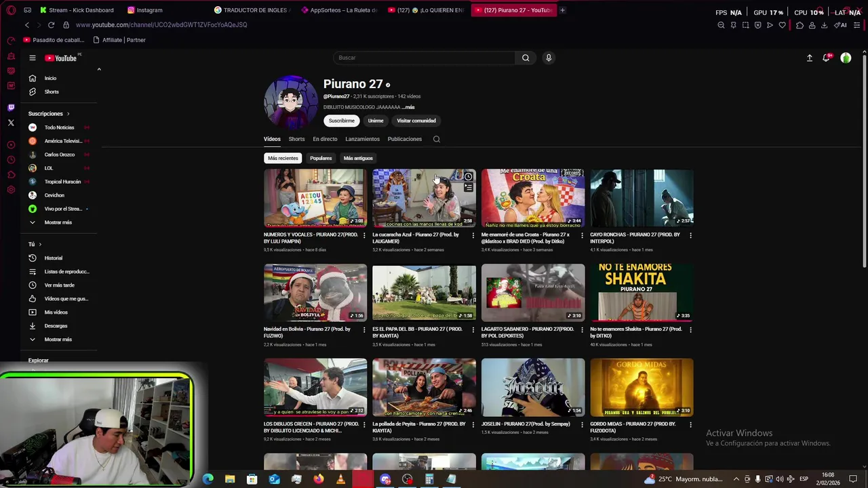Launch VLC from the taskbar
The height and width of the screenshot is (488, 868).
[x=340, y=479]
